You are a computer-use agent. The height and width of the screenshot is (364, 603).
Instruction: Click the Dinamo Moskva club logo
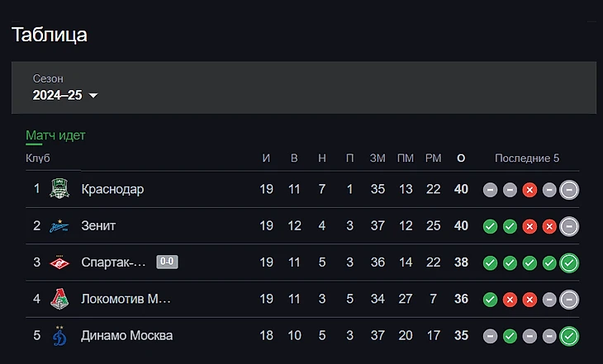coord(58,336)
